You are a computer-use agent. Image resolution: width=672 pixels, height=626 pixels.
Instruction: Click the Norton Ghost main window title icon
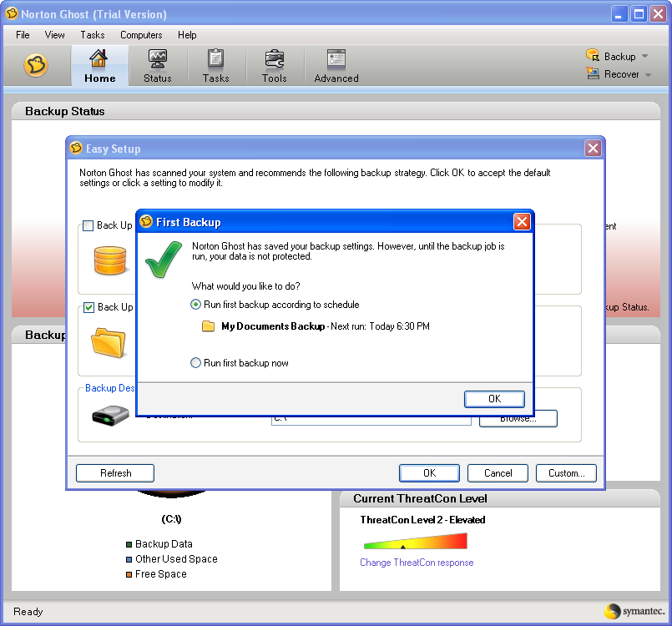[x=12, y=13]
